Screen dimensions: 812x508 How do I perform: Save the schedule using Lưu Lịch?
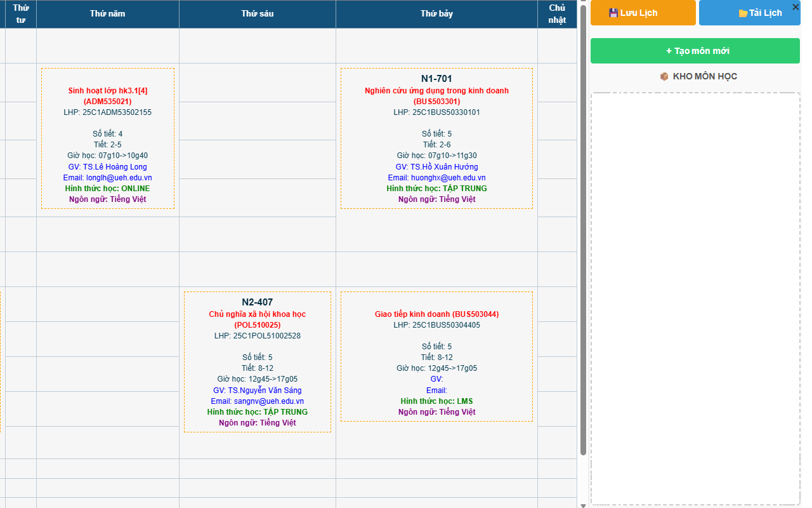coord(643,12)
